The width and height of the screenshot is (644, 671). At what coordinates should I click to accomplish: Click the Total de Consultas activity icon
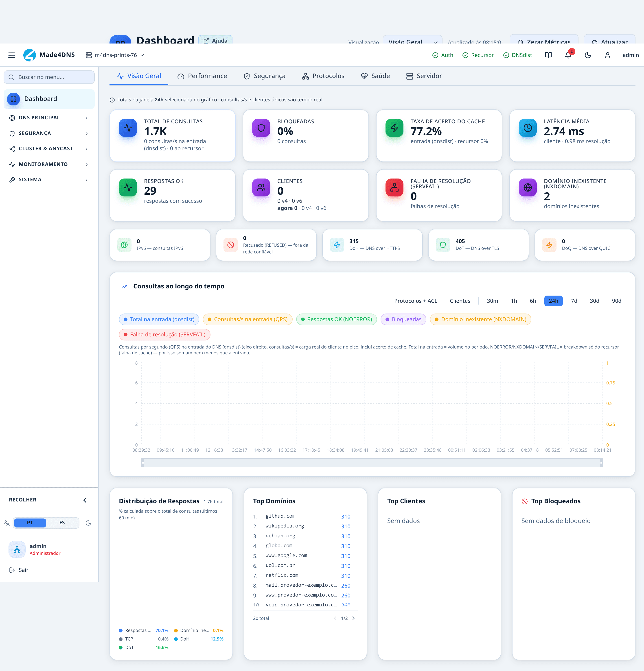128,128
